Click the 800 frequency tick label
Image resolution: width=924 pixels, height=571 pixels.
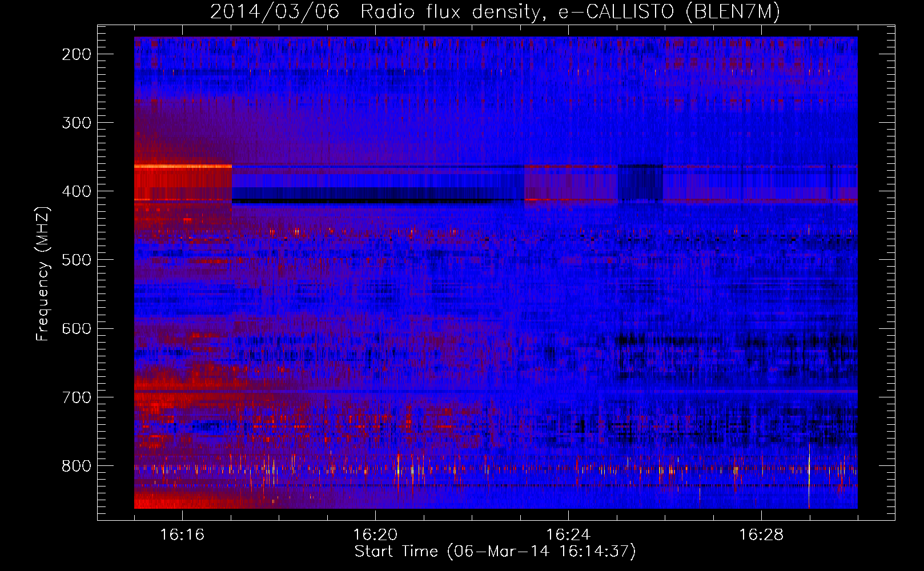pyautogui.click(x=76, y=466)
